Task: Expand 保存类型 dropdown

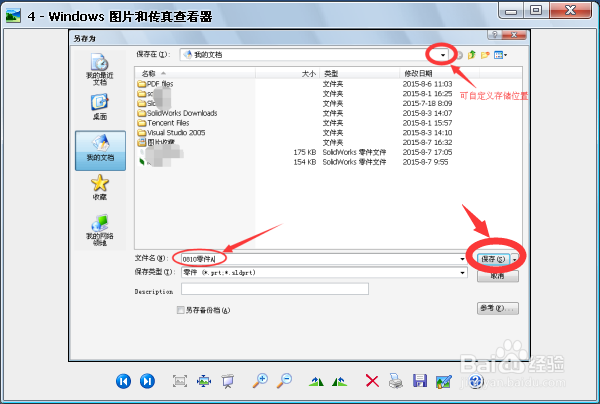Action: (462, 273)
